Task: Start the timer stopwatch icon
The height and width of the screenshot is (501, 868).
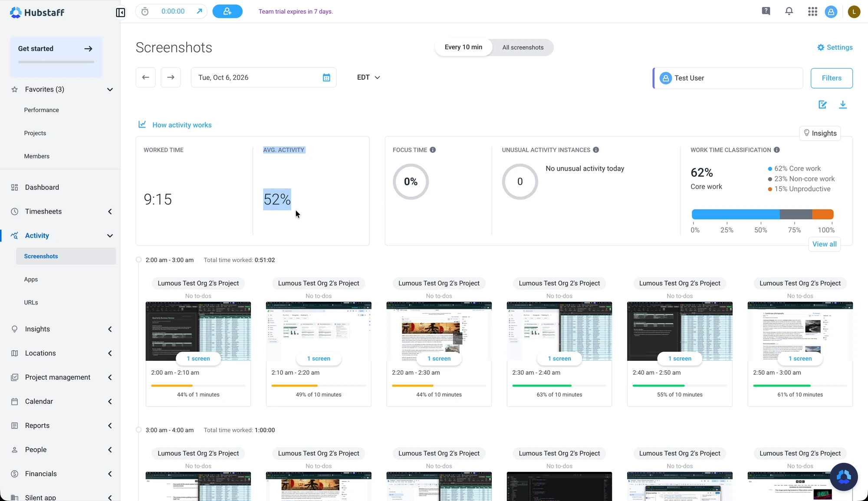Action: point(145,11)
